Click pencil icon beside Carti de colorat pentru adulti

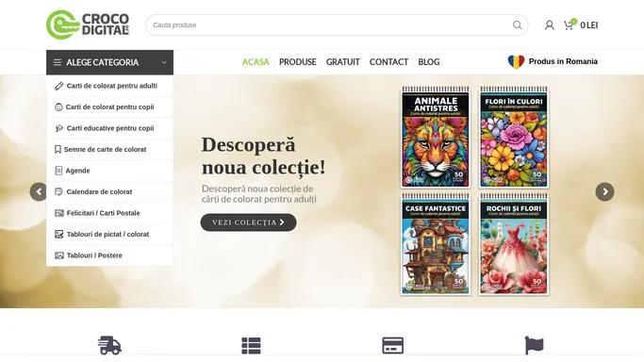(58, 86)
